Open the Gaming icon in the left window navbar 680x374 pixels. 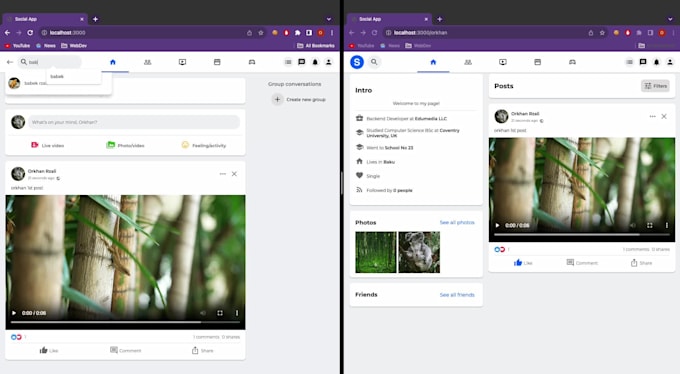tap(252, 62)
